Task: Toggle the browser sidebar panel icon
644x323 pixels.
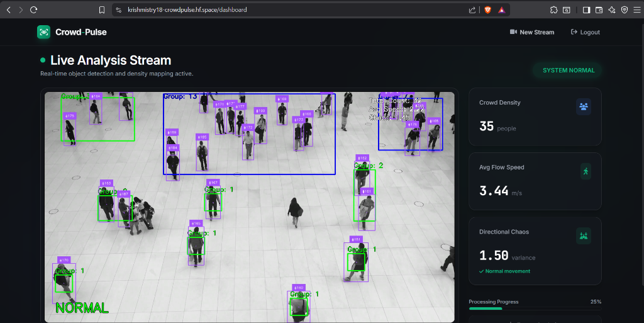Action: [x=587, y=10]
